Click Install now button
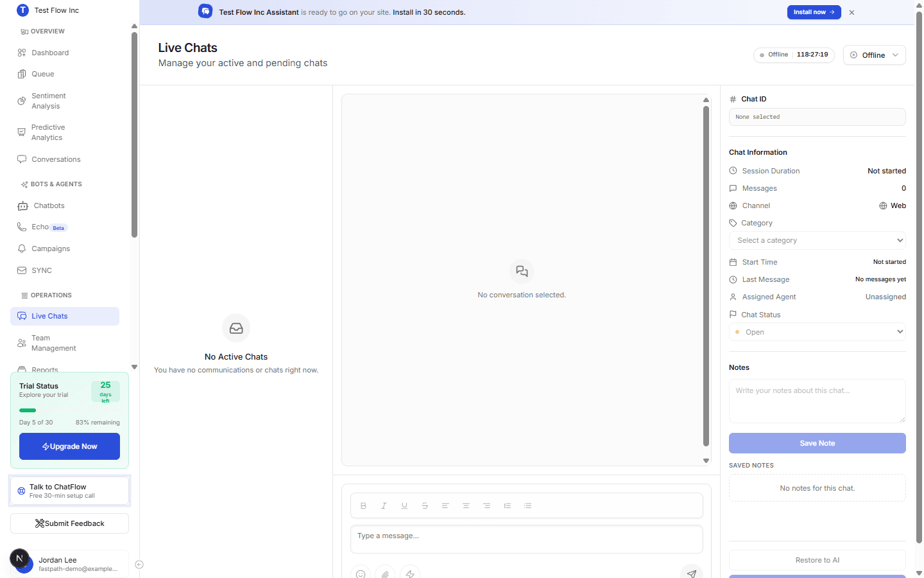The image size is (924, 578). click(x=814, y=12)
